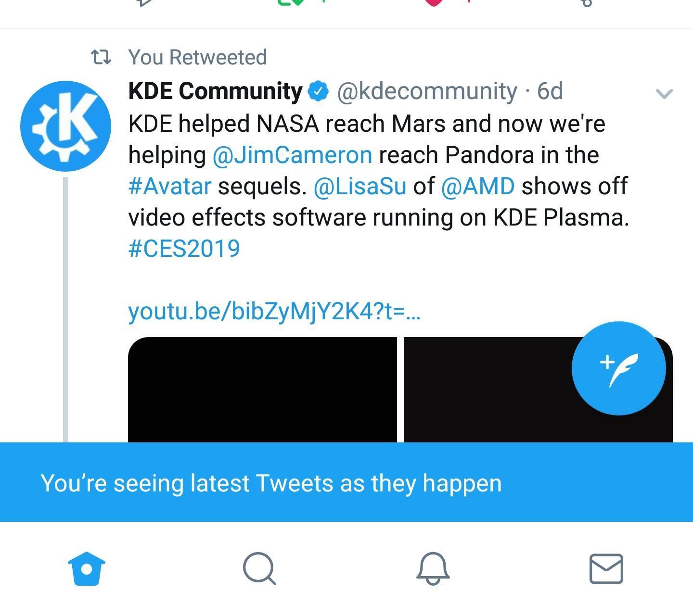
Task: Open the Search magnifier tab
Action: [260, 568]
